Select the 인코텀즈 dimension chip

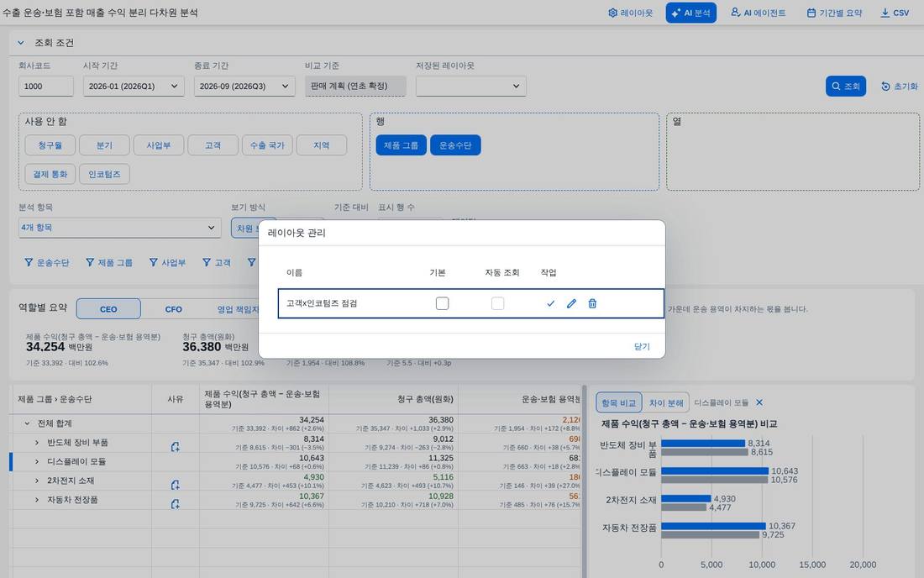click(x=104, y=174)
